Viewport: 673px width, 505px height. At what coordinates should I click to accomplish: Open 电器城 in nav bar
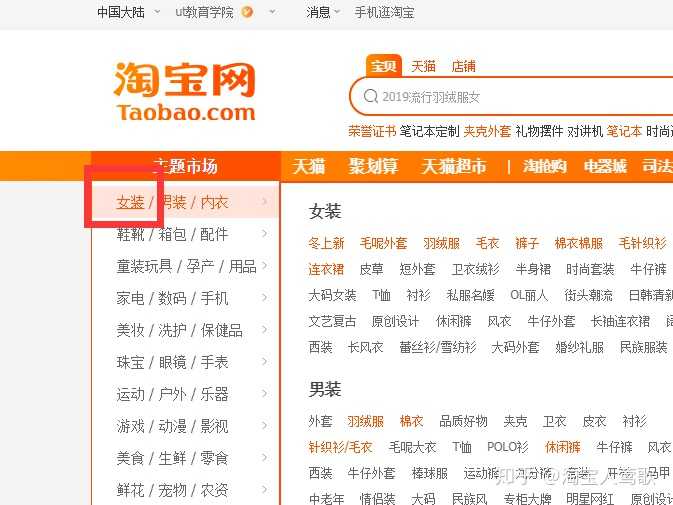point(605,166)
